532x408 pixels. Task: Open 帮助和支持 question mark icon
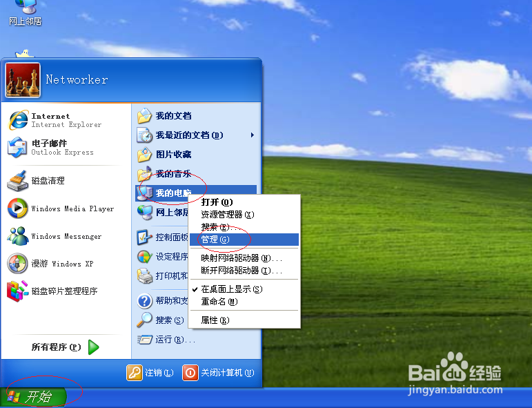click(x=145, y=301)
